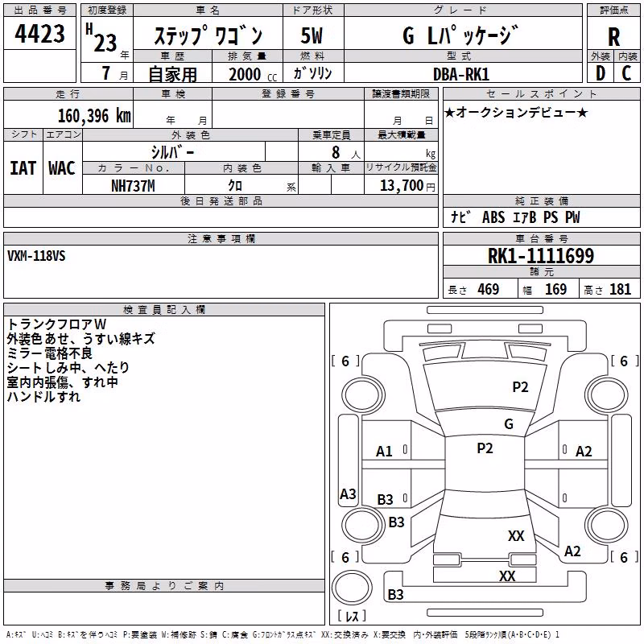
Task: Click notice entry VXM-118VS
Action: [36, 256]
